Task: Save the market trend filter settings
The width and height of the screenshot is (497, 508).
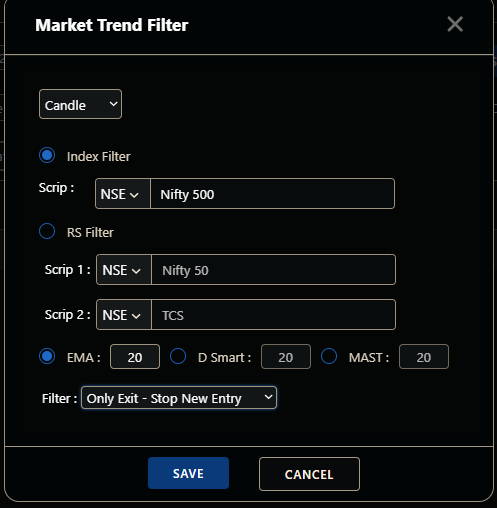Action: 188,473
